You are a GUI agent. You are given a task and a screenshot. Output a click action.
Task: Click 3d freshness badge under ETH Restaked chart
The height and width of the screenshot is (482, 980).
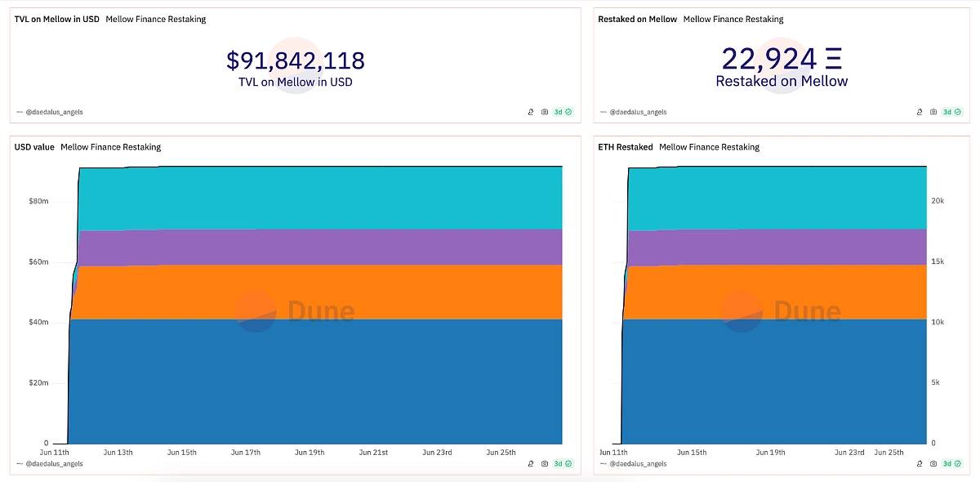pos(951,464)
